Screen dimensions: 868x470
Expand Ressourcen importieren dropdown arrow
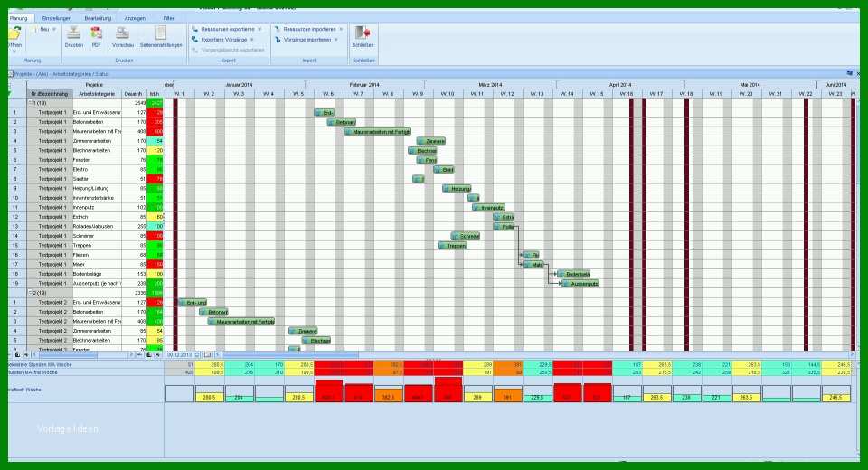click(x=341, y=29)
